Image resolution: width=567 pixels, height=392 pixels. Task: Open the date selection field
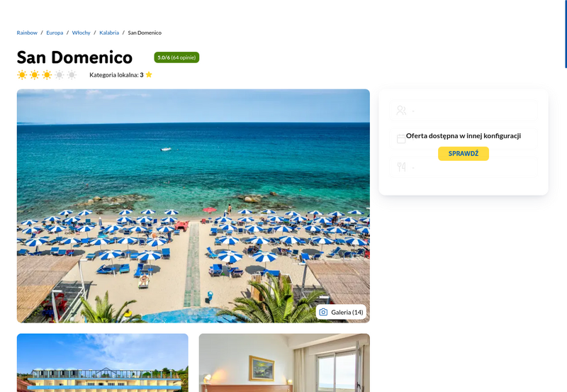coord(464,139)
